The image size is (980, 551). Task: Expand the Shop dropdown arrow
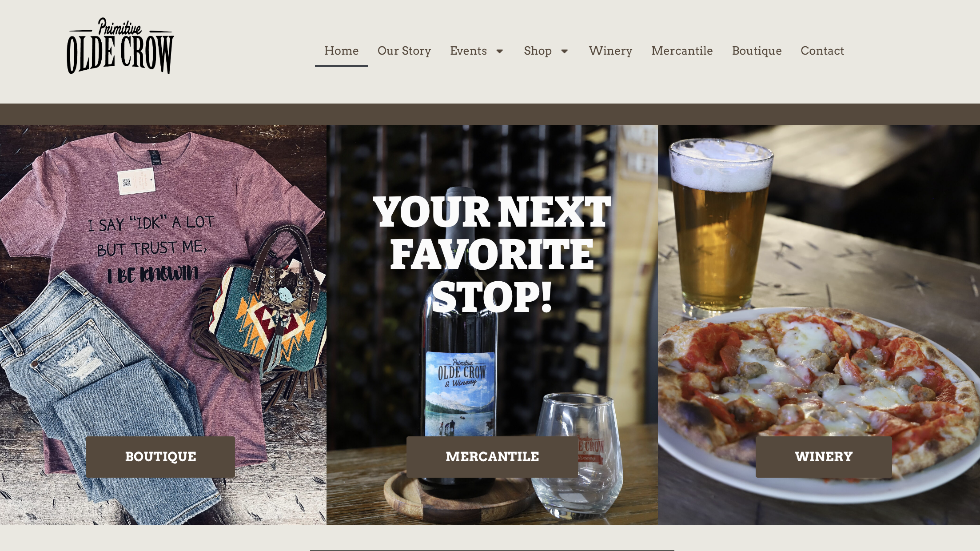pyautogui.click(x=565, y=52)
